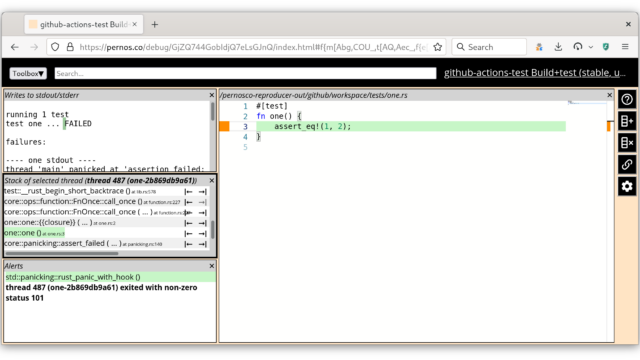640x360 pixels.
Task: Jump to start of assert_failed frame
Action: coord(188,244)
